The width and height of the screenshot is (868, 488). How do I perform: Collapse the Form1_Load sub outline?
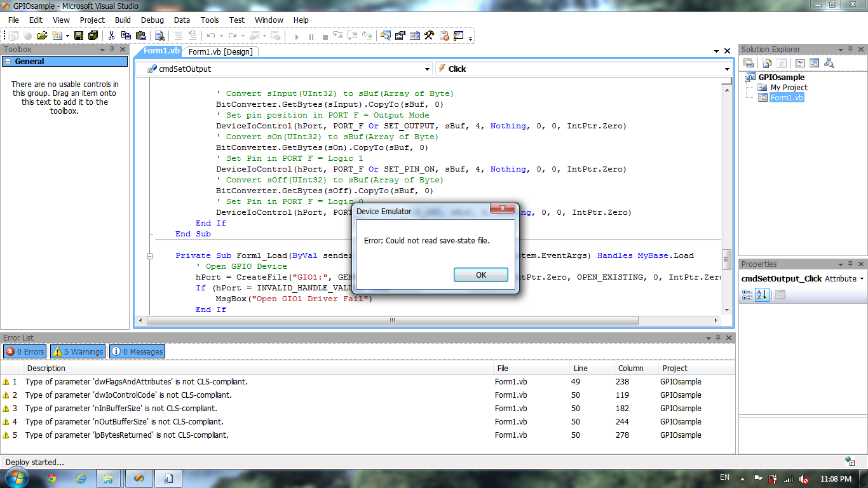click(150, 256)
